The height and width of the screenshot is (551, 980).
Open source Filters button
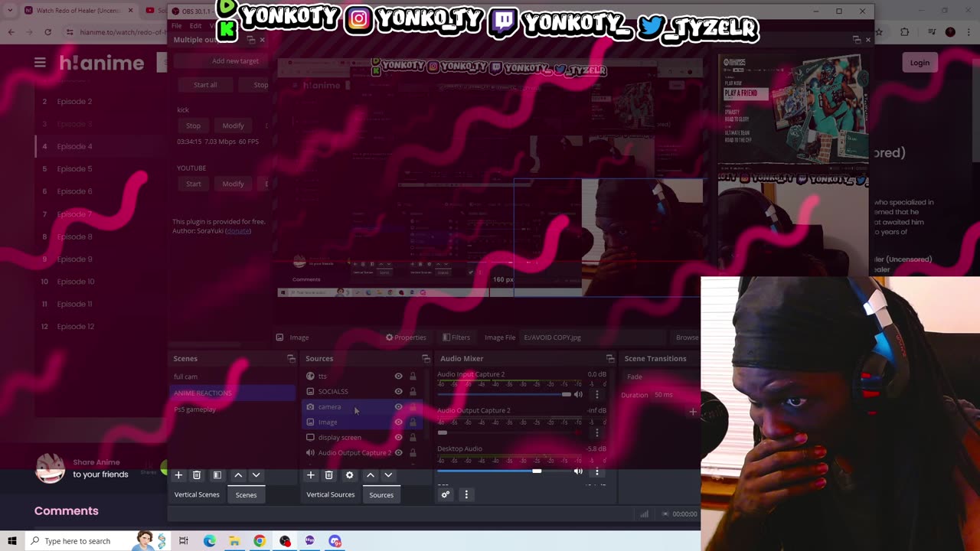tap(456, 337)
